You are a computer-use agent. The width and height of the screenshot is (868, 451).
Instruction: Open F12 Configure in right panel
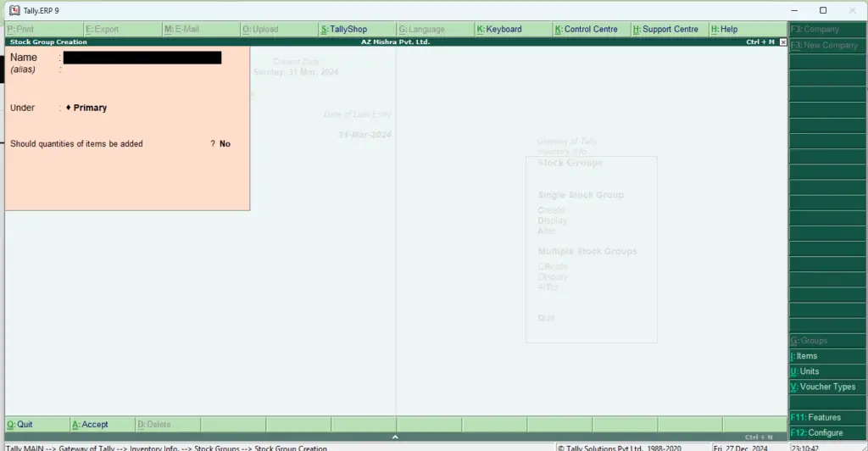click(x=827, y=432)
